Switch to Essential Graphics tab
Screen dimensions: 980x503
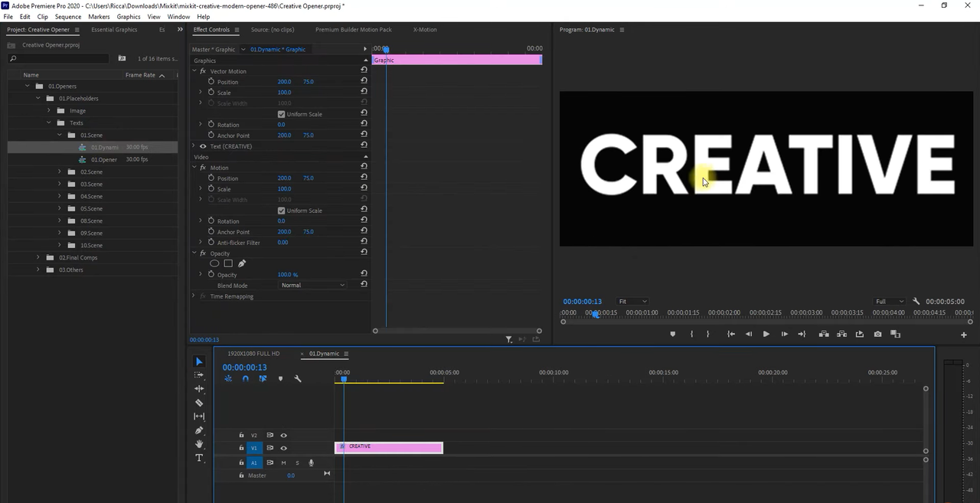tap(114, 30)
